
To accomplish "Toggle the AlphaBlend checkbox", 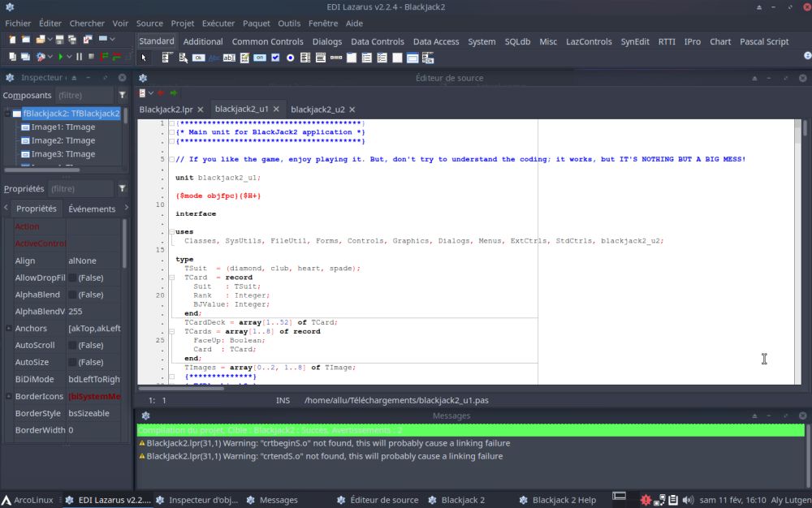I will (73, 295).
